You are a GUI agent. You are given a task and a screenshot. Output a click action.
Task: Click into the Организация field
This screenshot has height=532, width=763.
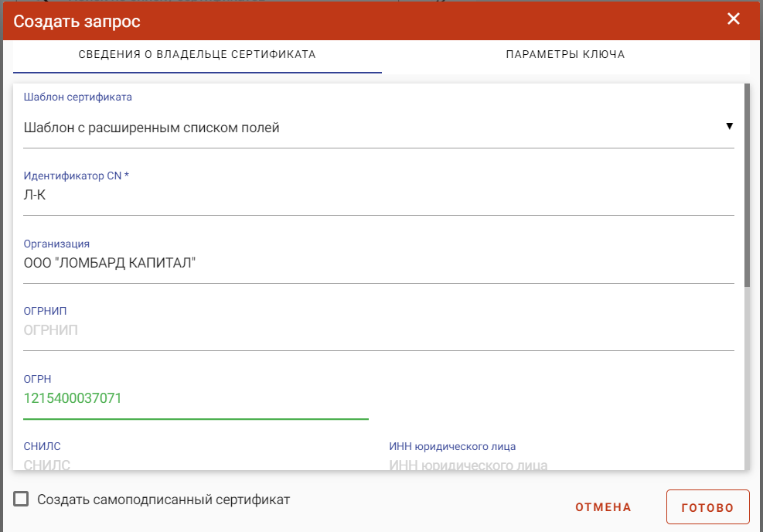tap(379, 264)
